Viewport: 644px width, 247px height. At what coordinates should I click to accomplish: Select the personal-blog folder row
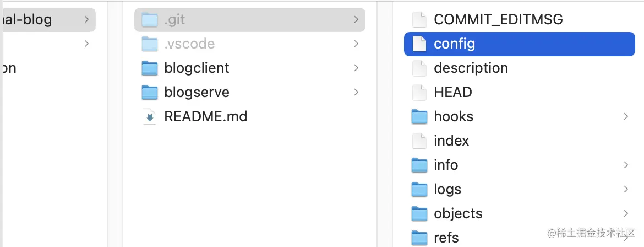pyautogui.click(x=48, y=19)
